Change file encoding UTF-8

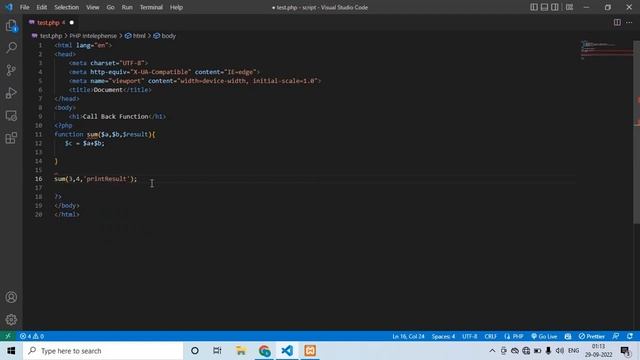[x=469, y=336]
